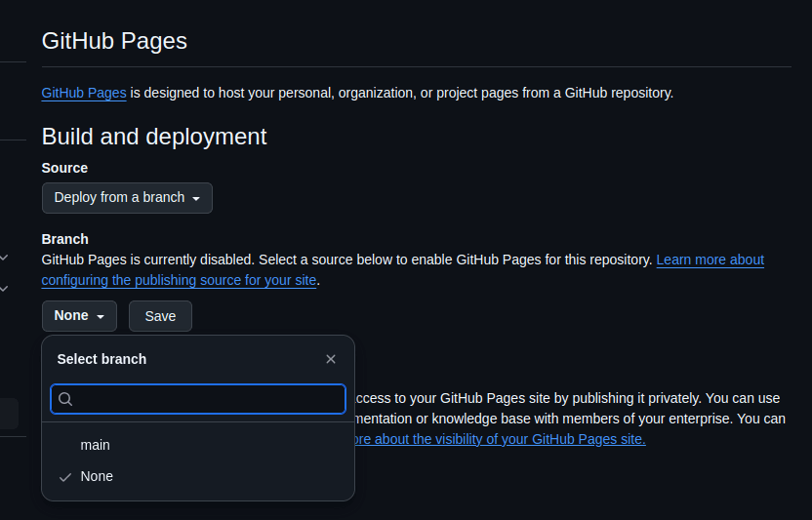
Task: Open the GitHub Pages documentation link
Action: (84, 94)
